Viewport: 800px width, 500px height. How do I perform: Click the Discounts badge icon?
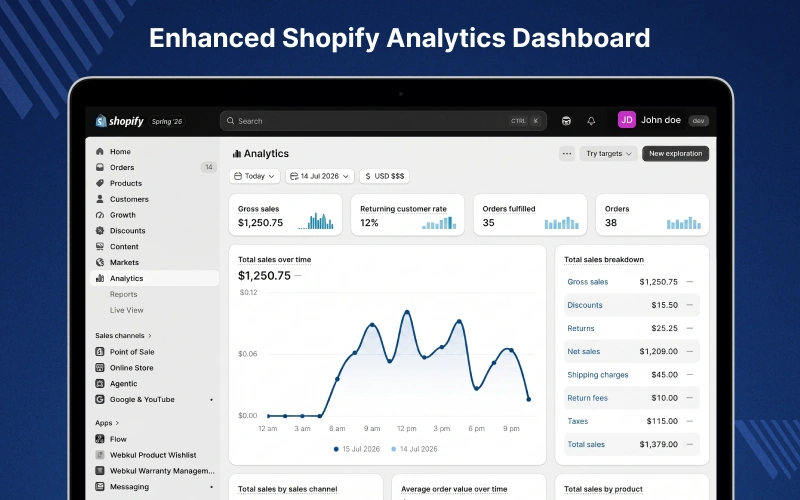(x=100, y=231)
